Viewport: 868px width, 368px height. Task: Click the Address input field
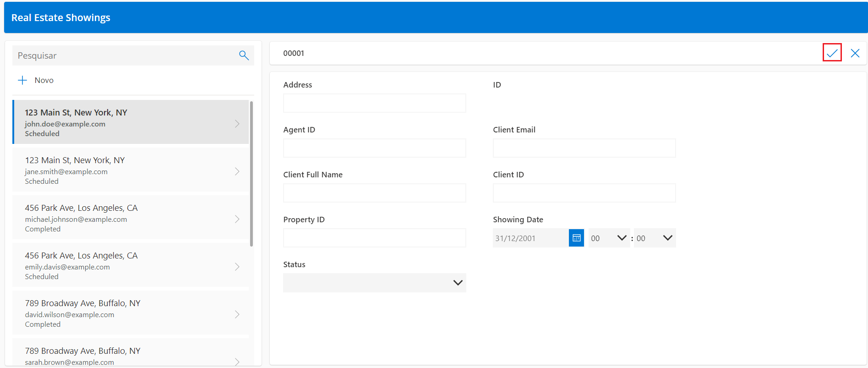pos(374,103)
